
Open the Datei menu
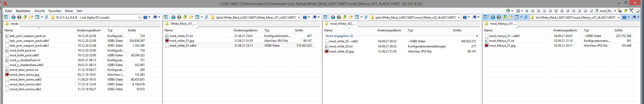click(x=8, y=11)
